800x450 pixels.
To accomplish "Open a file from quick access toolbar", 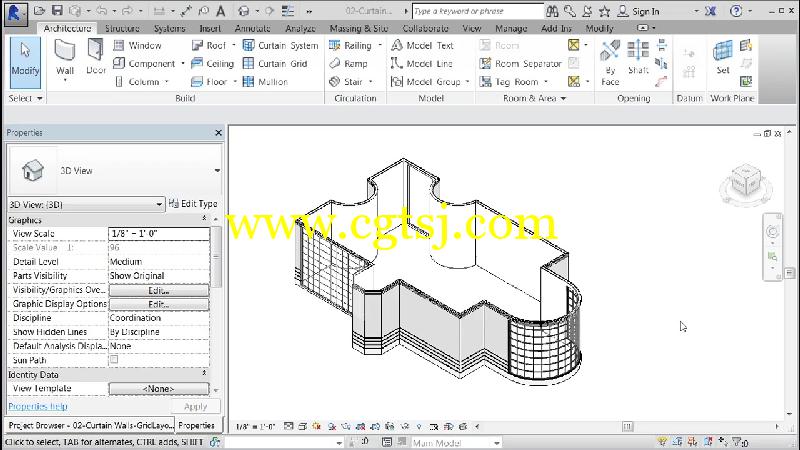I will (x=39, y=11).
